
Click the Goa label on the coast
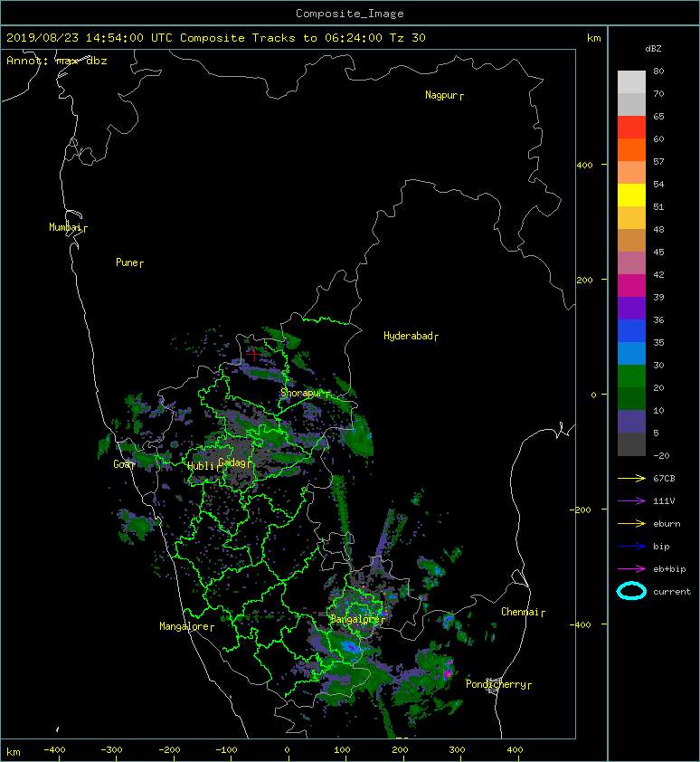(x=124, y=464)
